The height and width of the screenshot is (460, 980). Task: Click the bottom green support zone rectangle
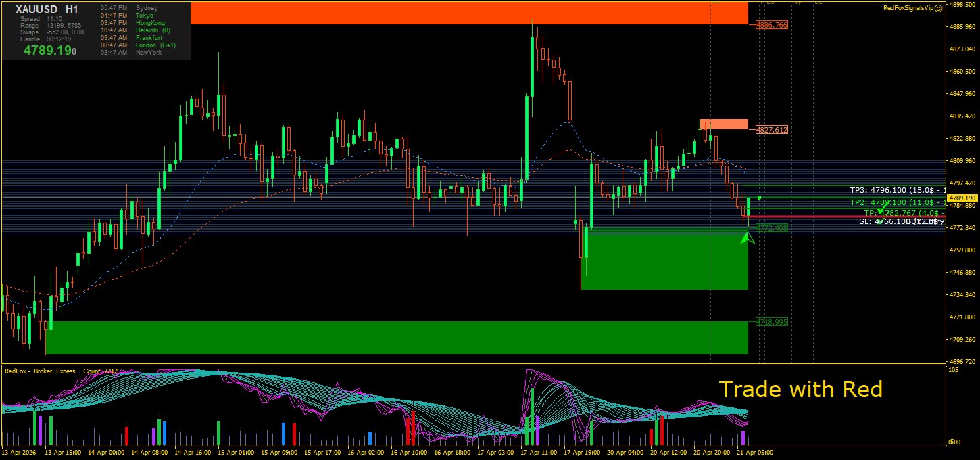pyautogui.click(x=396, y=338)
